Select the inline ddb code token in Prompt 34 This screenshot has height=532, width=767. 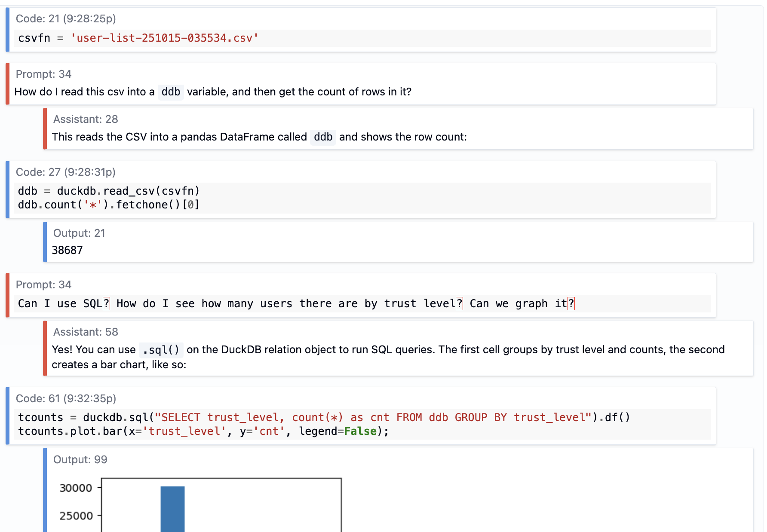[171, 92]
